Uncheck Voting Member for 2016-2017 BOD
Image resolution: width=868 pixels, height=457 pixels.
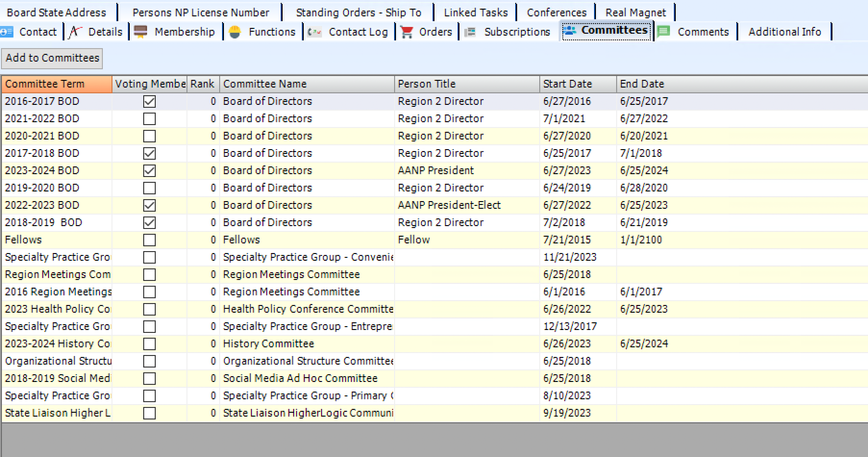point(149,101)
